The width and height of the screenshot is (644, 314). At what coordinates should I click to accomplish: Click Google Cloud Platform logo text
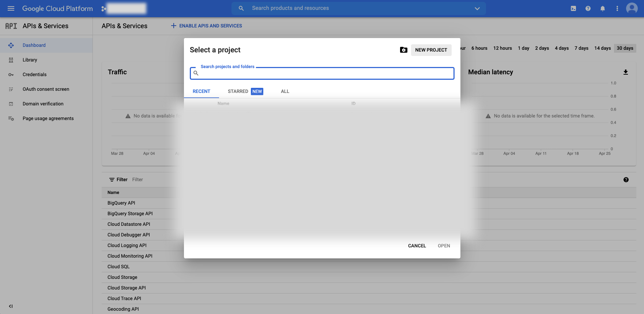57,8
